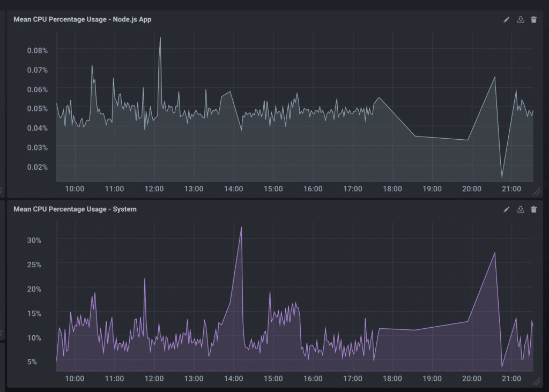549x392 pixels.
Task: Click the 'Mean CPU Percentage Usage - Node.js App' title
Action: pos(83,19)
